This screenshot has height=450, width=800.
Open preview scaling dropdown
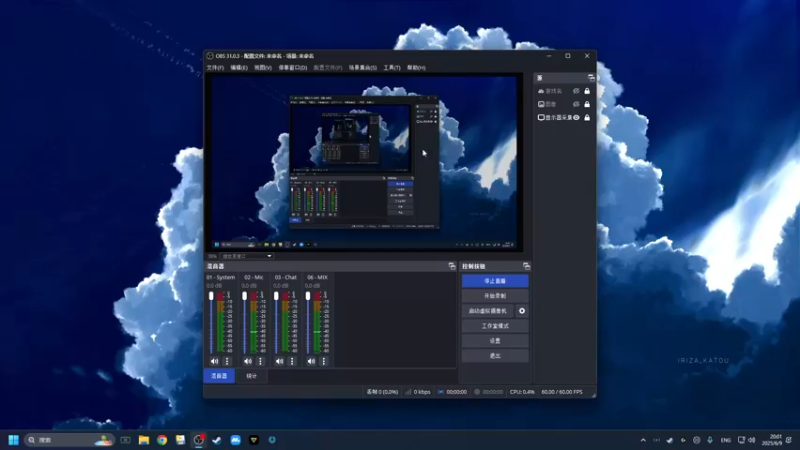247,256
